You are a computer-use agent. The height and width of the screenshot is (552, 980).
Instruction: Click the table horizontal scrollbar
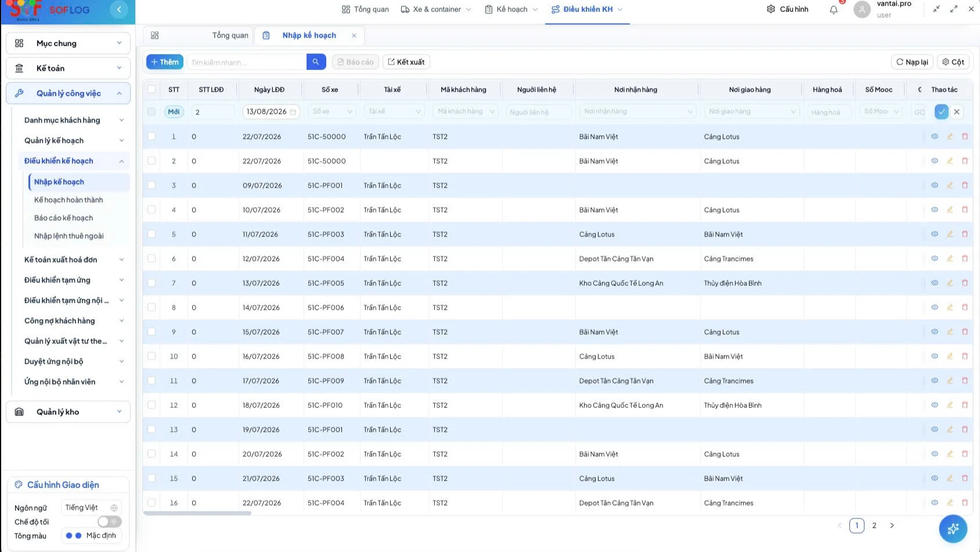[x=197, y=513]
